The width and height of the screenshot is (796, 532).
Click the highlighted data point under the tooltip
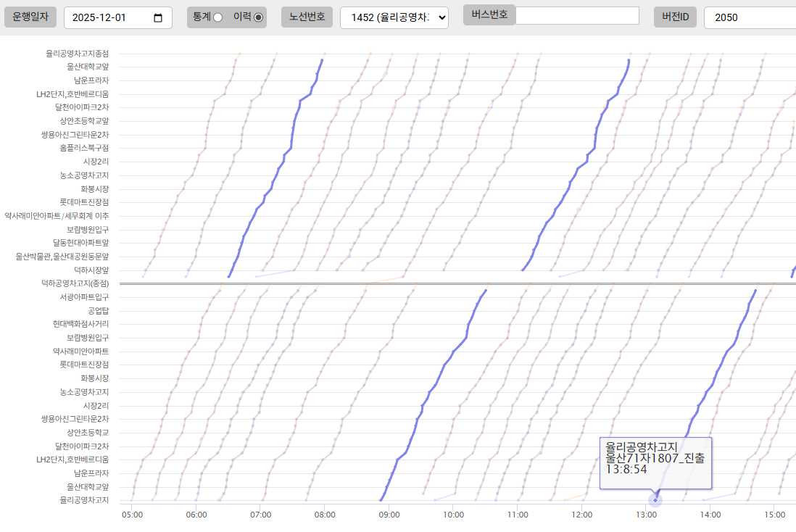tap(655, 499)
